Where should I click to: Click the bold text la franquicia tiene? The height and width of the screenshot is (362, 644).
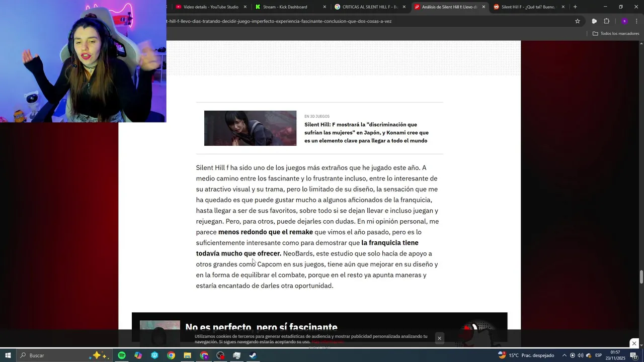(x=390, y=243)
